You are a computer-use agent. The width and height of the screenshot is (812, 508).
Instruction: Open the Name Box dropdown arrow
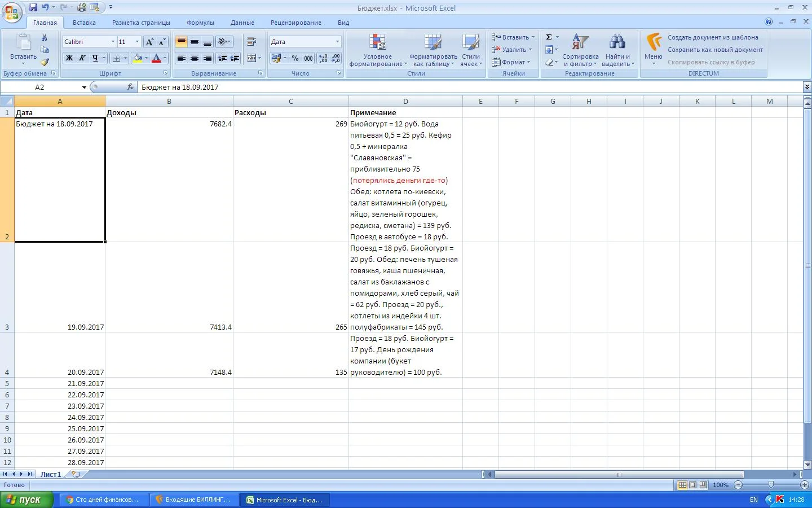(84, 87)
